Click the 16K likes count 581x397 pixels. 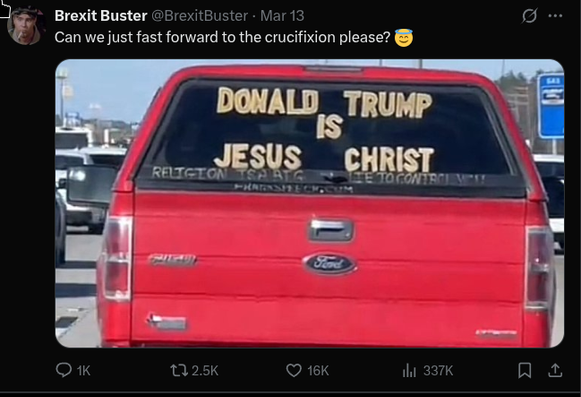(x=318, y=370)
